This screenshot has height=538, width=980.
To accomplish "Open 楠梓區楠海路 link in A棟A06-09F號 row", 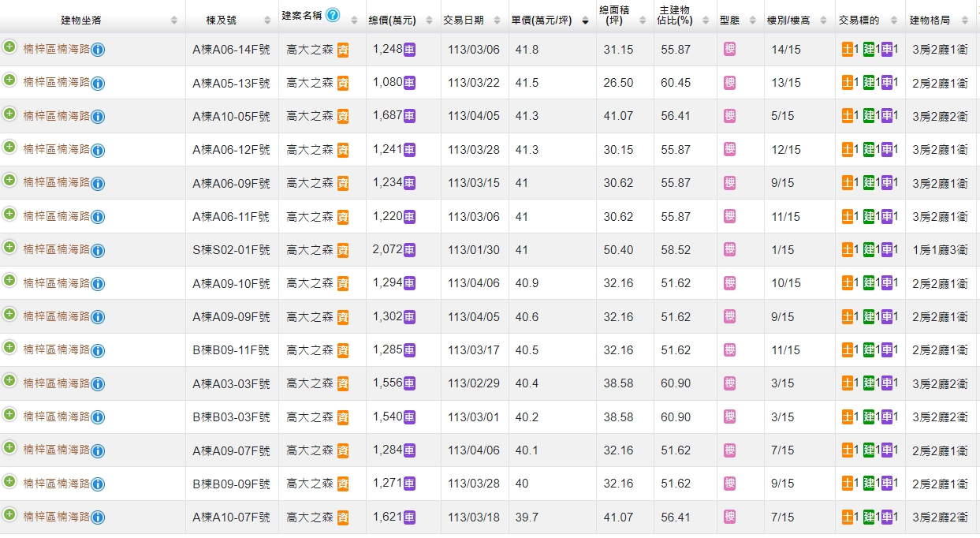I will [56, 182].
